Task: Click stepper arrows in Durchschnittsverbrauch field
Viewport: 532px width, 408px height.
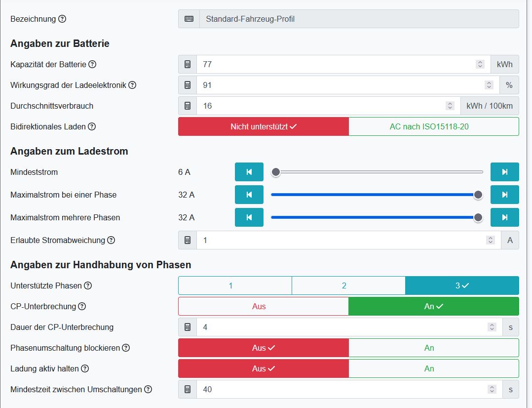Action: (450, 106)
